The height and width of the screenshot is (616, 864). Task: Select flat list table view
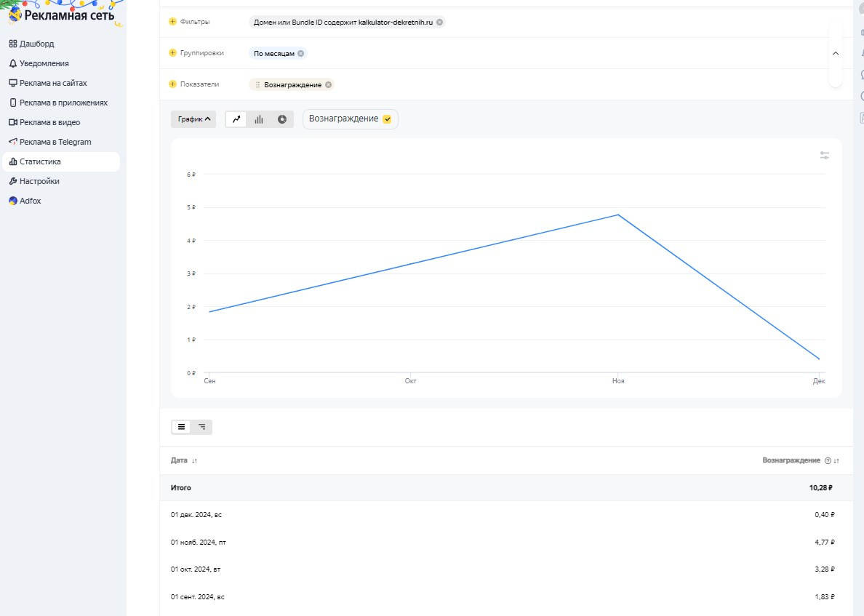(x=181, y=427)
